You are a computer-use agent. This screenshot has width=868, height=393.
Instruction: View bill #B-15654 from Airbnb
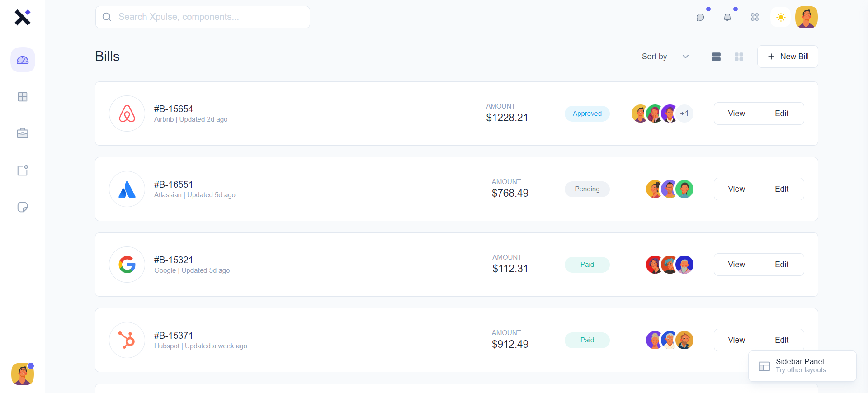coord(736,114)
